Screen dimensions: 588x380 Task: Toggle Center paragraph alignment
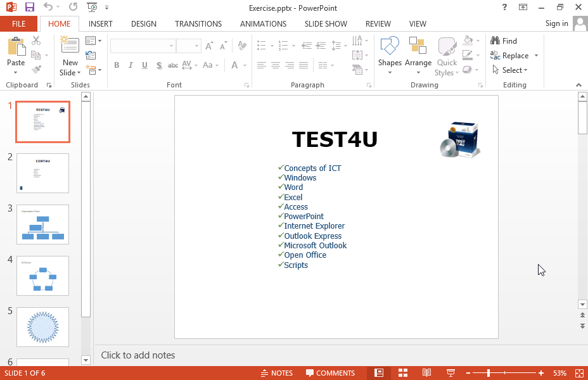tap(276, 65)
